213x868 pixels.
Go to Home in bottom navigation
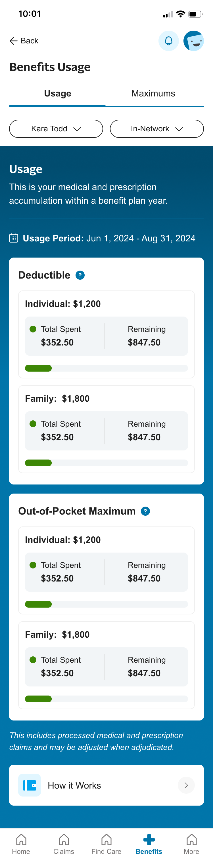click(x=21, y=844)
